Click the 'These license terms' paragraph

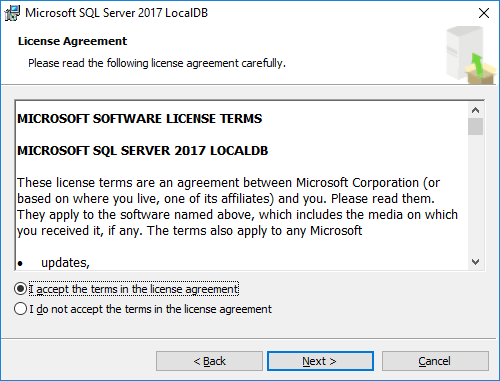click(x=237, y=207)
